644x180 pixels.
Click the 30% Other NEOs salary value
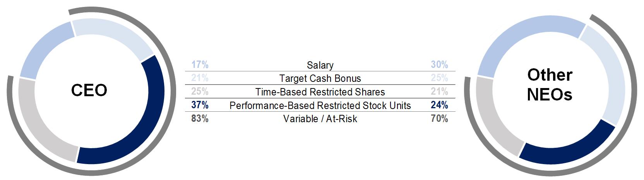pyautogui.click(x=439, y=65)
